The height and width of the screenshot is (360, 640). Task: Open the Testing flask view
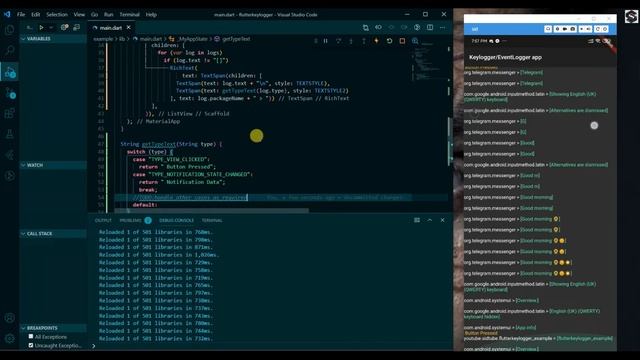tap(9, 134)
